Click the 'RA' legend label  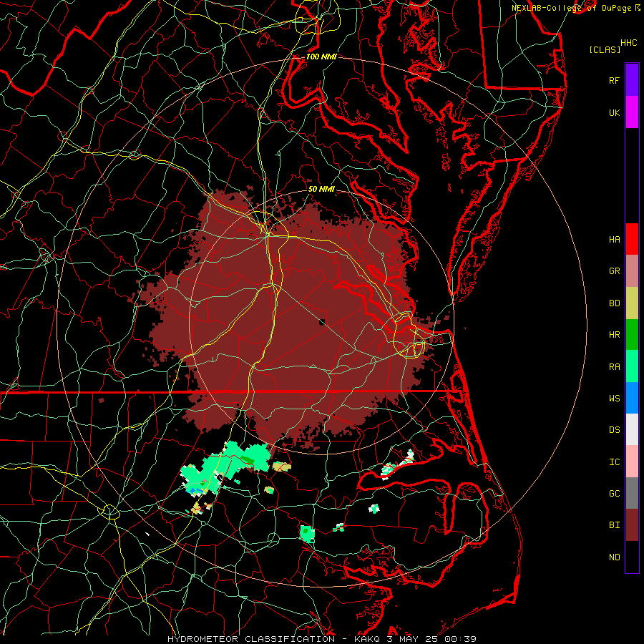(x=614, y=366)
